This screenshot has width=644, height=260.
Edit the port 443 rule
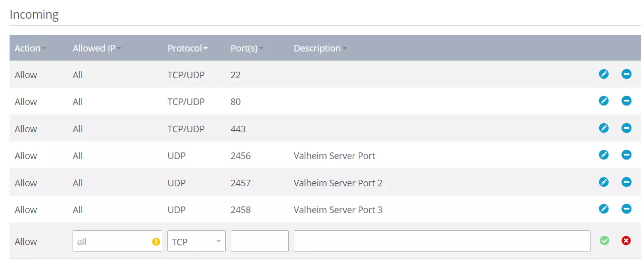coord(604,128)
